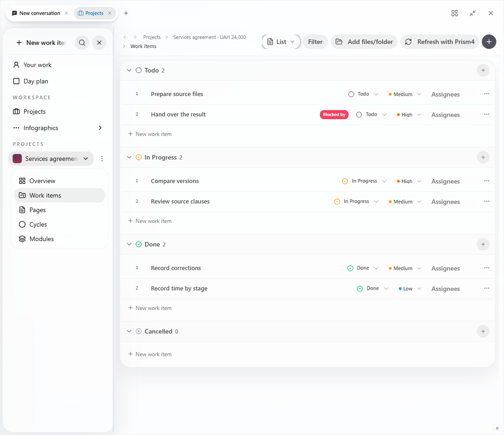Collapse the Todo group
Image resolution: width=504 pixels, height=435 pixels.
click(129, 70)
